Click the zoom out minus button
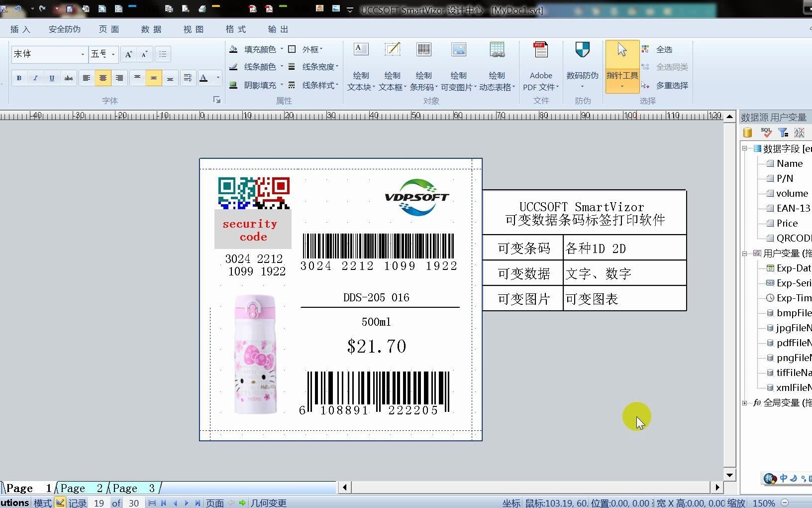The image size is (812, 508). (x=785, y=503)
